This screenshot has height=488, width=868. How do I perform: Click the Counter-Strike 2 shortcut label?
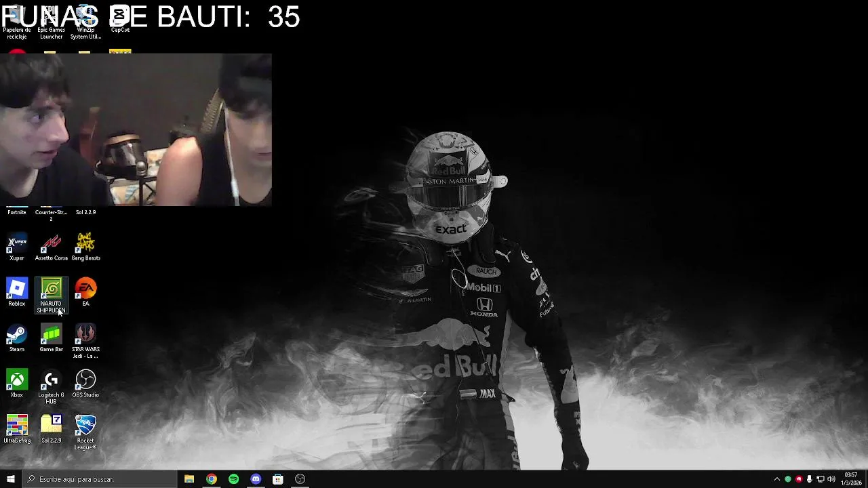click(51, 216)
